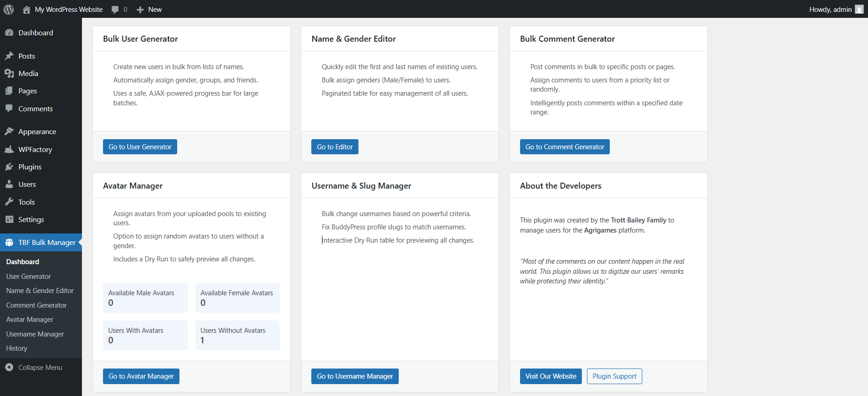
Task: Collapse the admin sidebar menu
Action: click(34, 367)
